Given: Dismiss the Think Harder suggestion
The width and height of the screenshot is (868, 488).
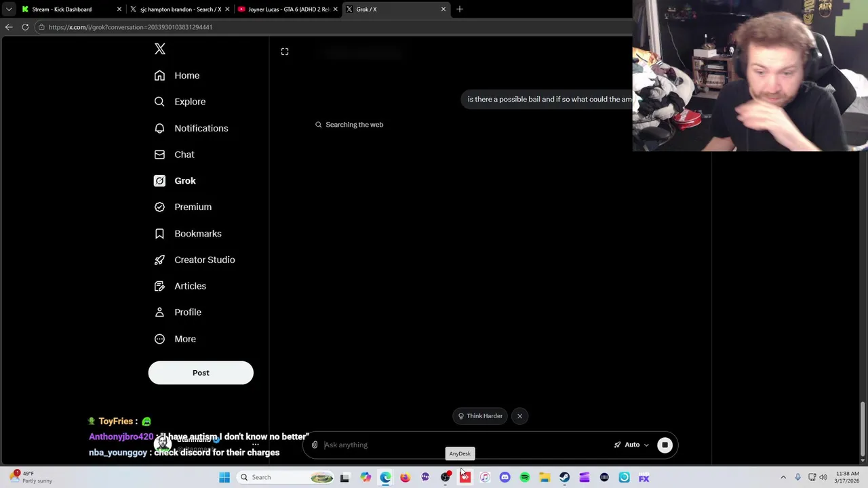Looking at the screenshot, I should tap(519, 416).
